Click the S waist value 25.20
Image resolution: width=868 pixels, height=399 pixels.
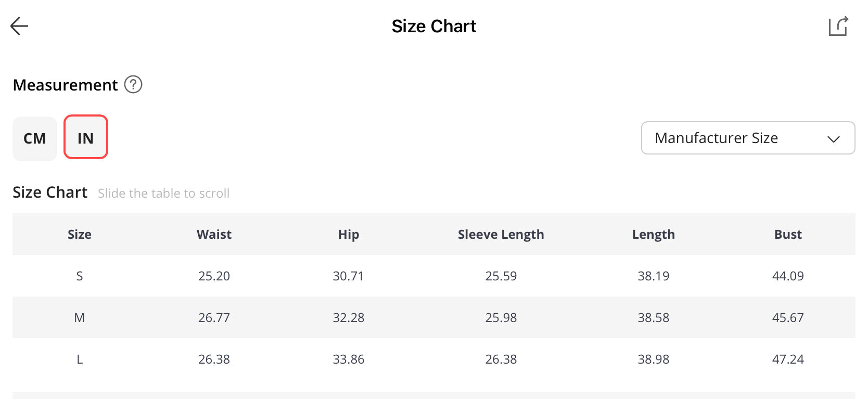(214, 276)
